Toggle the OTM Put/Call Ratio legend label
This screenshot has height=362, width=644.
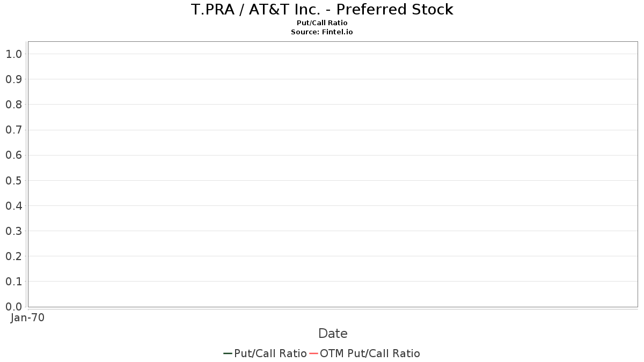tap(370, 353)
